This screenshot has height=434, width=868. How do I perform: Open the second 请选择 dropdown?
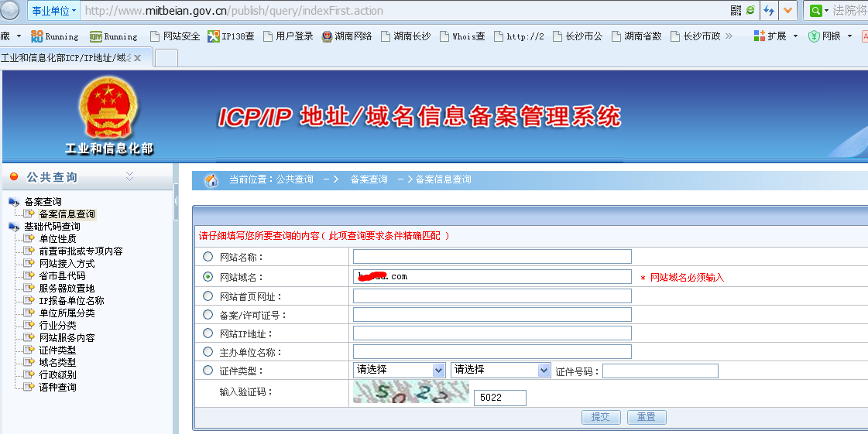[500, 371]
